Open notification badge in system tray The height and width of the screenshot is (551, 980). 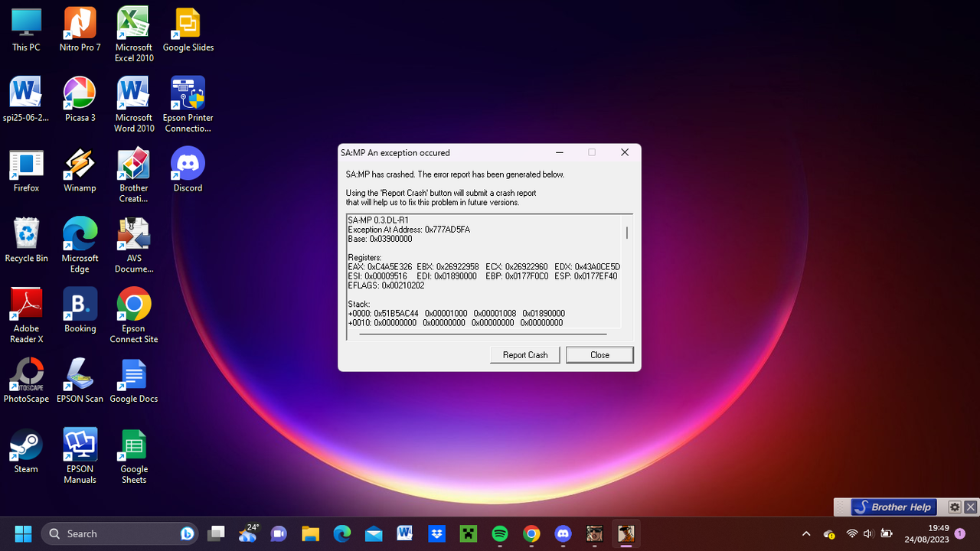960,533
